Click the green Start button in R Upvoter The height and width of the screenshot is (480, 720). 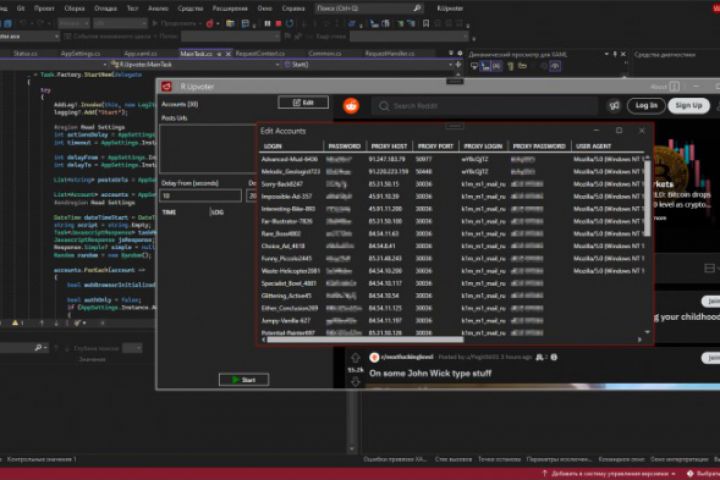click(x=244, y=380)
